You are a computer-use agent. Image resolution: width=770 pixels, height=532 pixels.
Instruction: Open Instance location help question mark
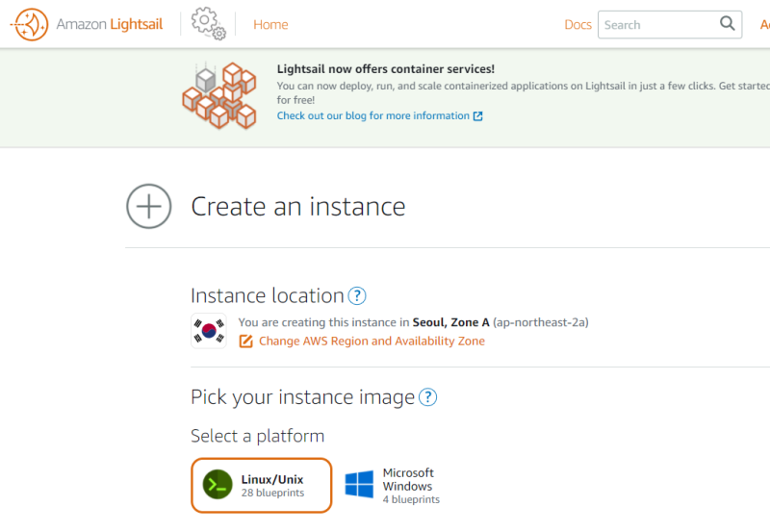pyautogui.click(x=357, y=296)
